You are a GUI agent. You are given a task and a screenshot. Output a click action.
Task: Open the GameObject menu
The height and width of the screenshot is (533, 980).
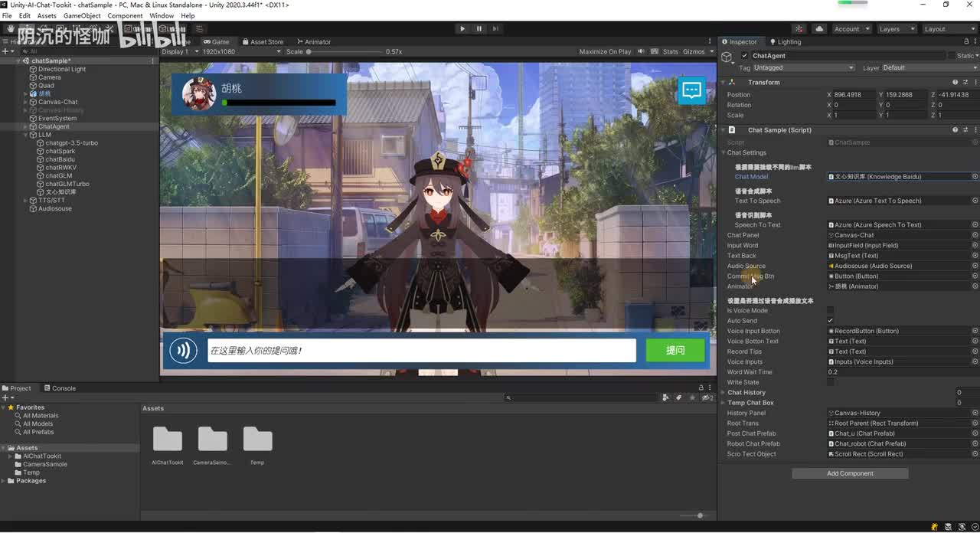[81, 15]
